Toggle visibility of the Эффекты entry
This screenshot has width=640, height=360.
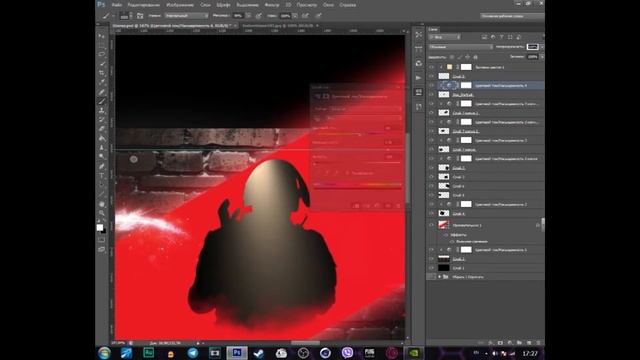(446, 235)
